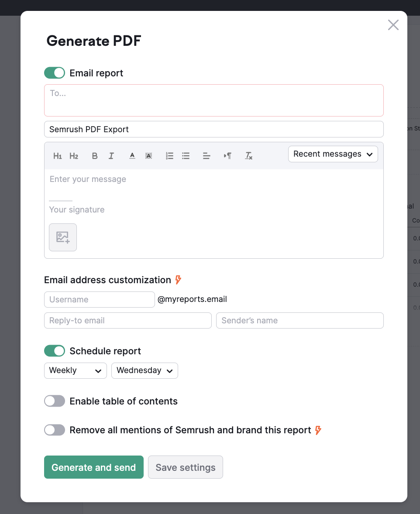Expand the Weekly frequency dropdown
This screenshot has height=514, width=420.
[x=76, y=370]
